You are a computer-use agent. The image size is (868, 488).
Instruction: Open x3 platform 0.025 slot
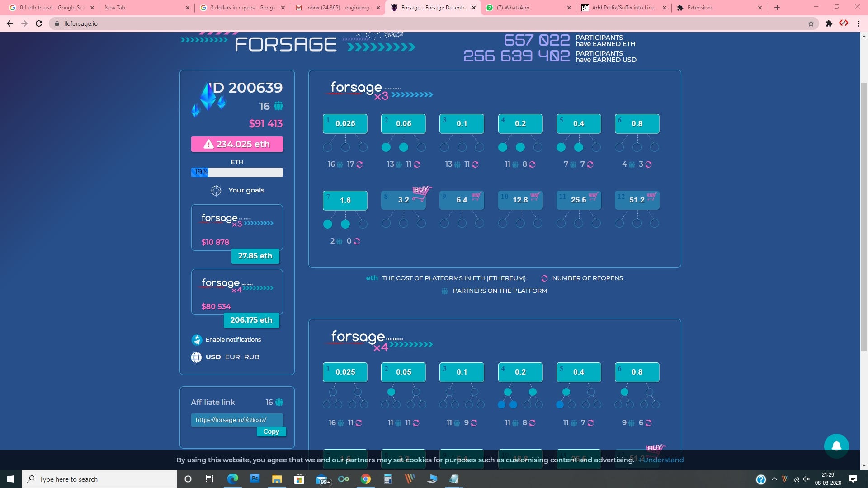345,124
